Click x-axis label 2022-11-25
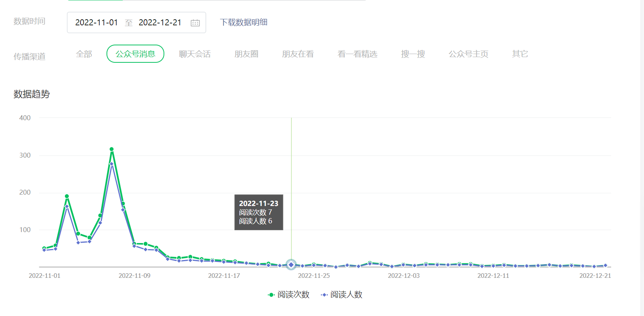 314,276
